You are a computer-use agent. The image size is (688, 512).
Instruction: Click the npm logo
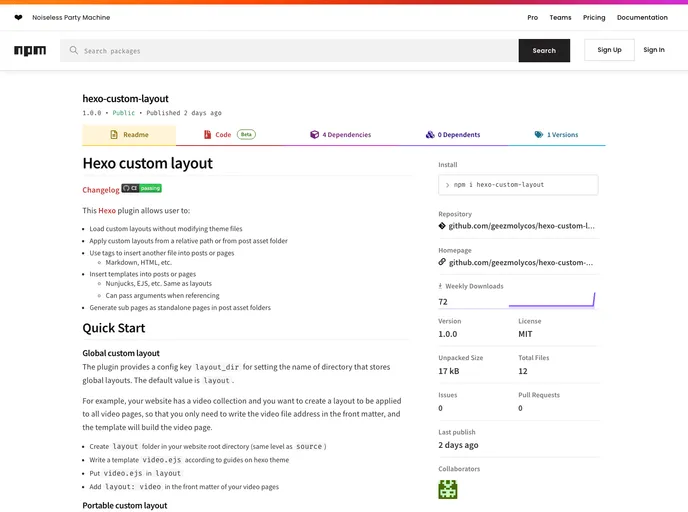coord(30,51)
